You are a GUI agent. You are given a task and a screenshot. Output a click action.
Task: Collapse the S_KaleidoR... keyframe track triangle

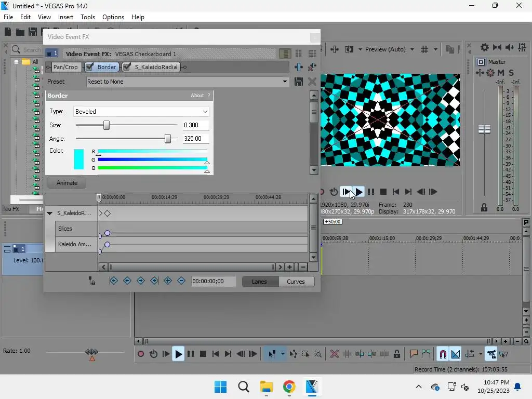(49, 214)
